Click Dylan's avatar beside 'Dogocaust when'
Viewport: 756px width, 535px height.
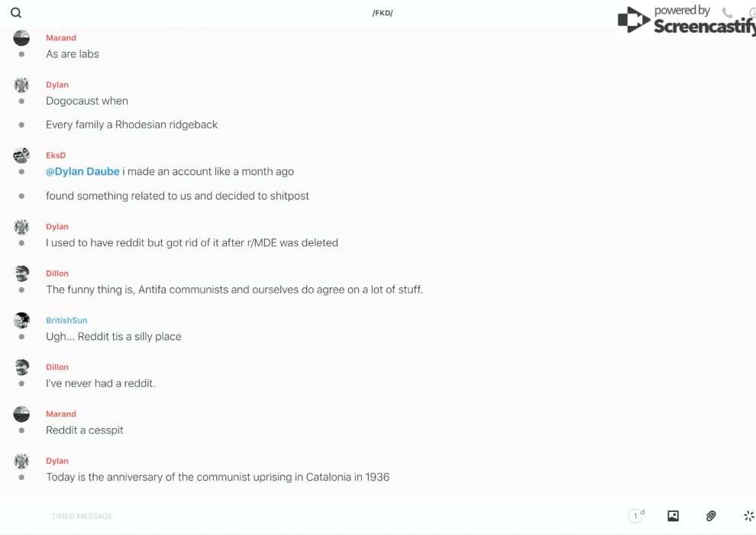tap(21, 85)
